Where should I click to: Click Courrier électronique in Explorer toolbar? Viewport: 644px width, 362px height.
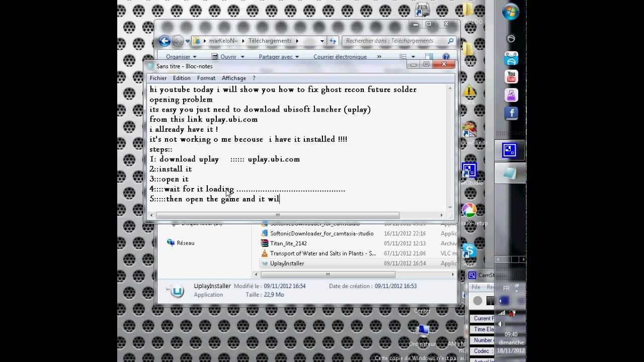[340, 57]
